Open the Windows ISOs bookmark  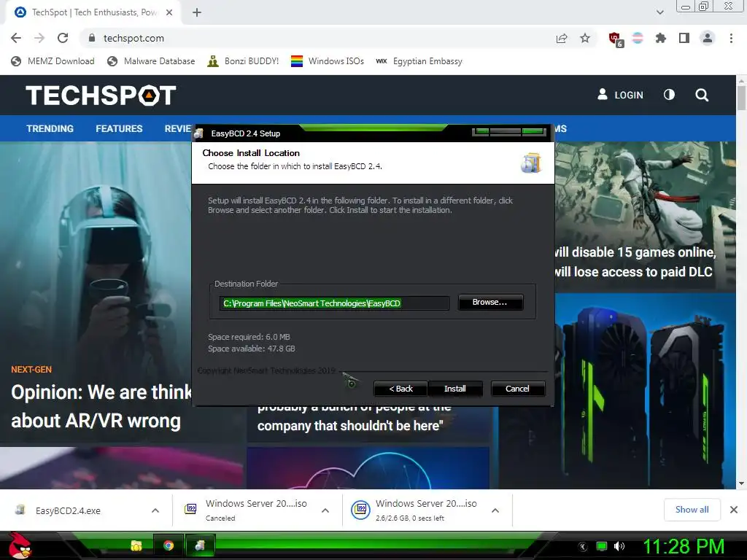point(328,61)
